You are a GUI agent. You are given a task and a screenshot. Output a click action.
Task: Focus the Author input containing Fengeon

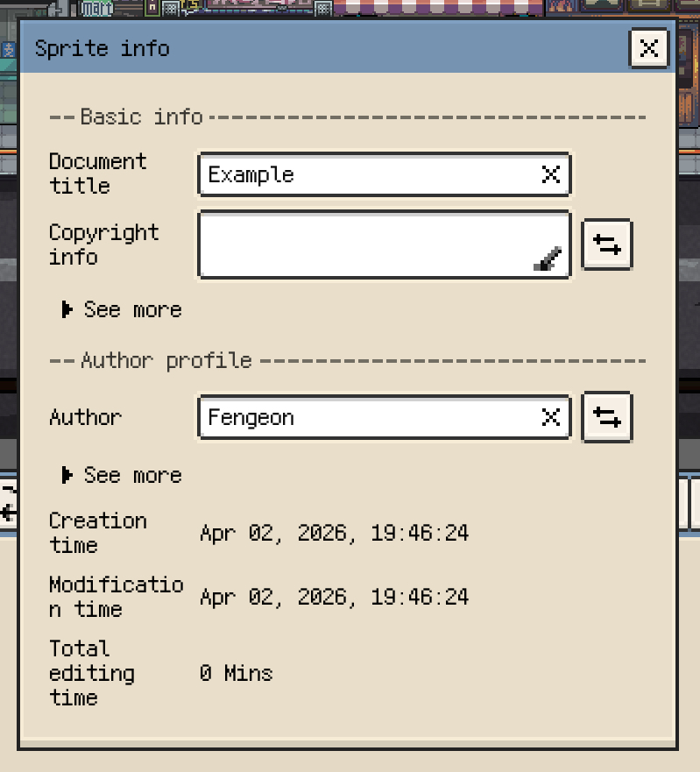[368, 417]
